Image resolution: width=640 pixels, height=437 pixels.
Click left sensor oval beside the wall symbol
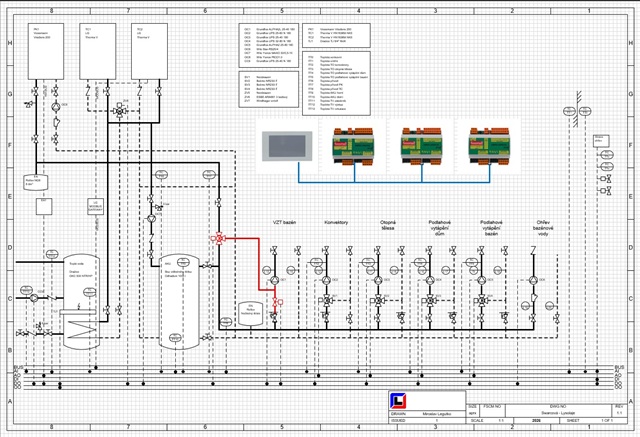pos(569,111)
